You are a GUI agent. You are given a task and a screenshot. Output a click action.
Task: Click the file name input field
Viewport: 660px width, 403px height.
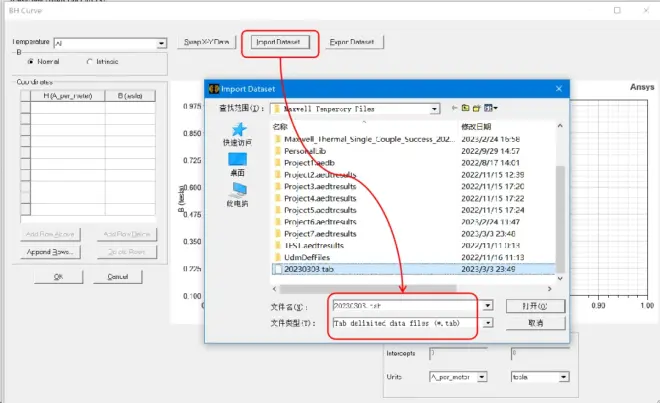click(407, 306)
